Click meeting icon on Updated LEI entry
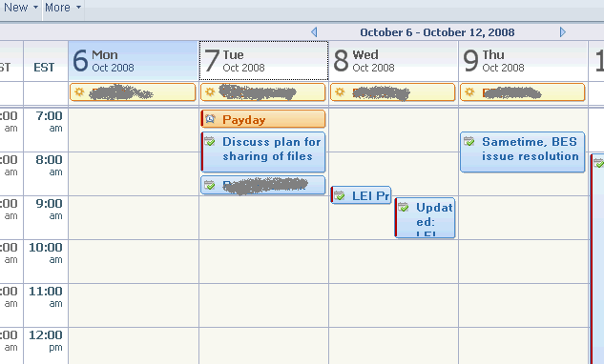Image resolution: width=604 pixels, height=364 pixels. [x=404, y=207]
